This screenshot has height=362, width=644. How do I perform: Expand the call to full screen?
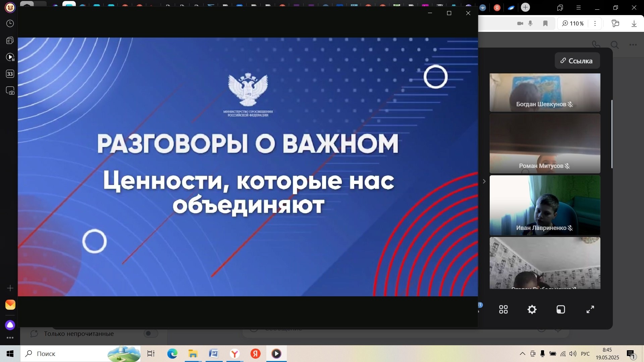point(590,309)
